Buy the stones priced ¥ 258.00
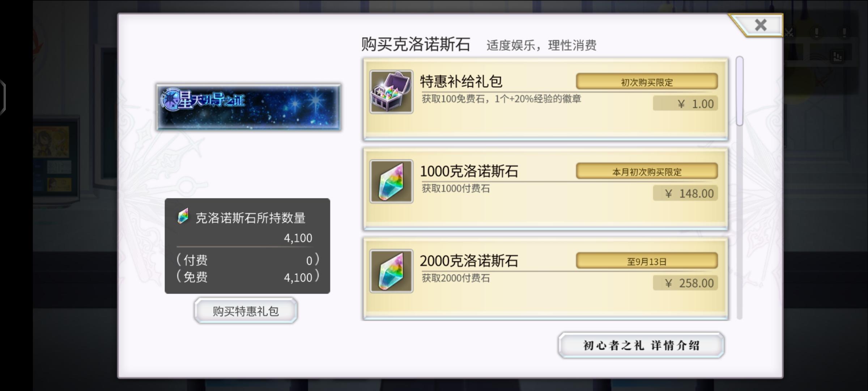 pyautogui.click(x=685, y=283)
